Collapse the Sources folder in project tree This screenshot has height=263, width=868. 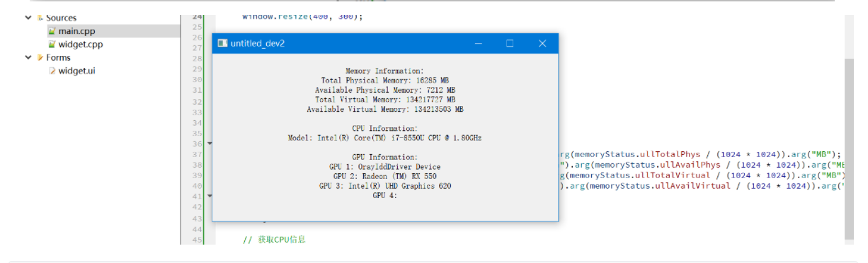28,18
